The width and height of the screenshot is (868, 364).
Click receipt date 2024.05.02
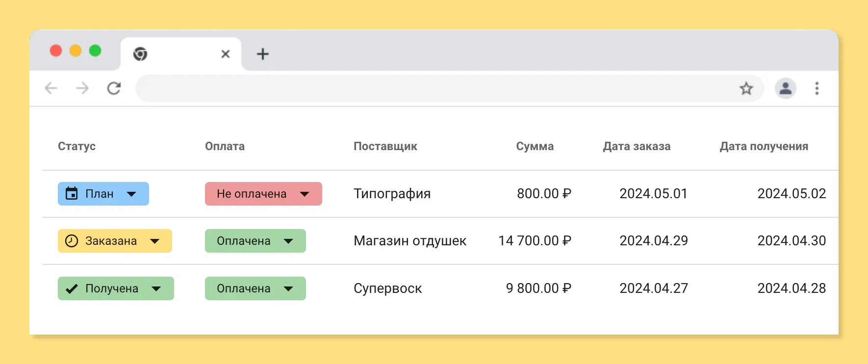792,194
